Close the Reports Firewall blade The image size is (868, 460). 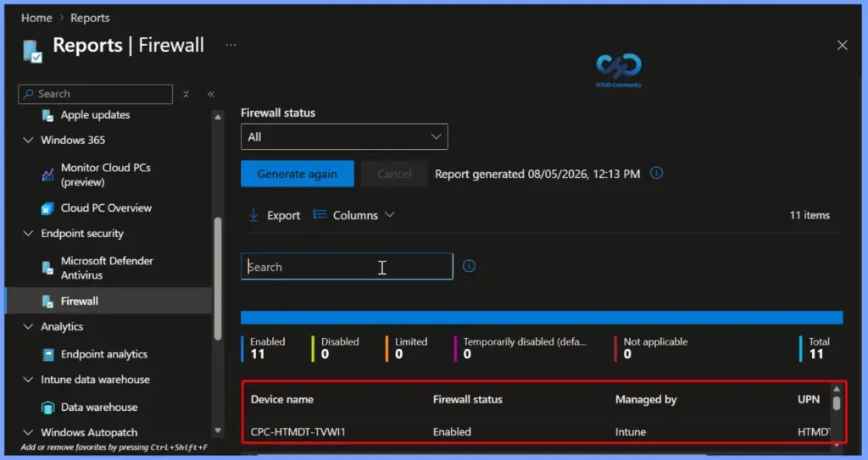(842, 46)
